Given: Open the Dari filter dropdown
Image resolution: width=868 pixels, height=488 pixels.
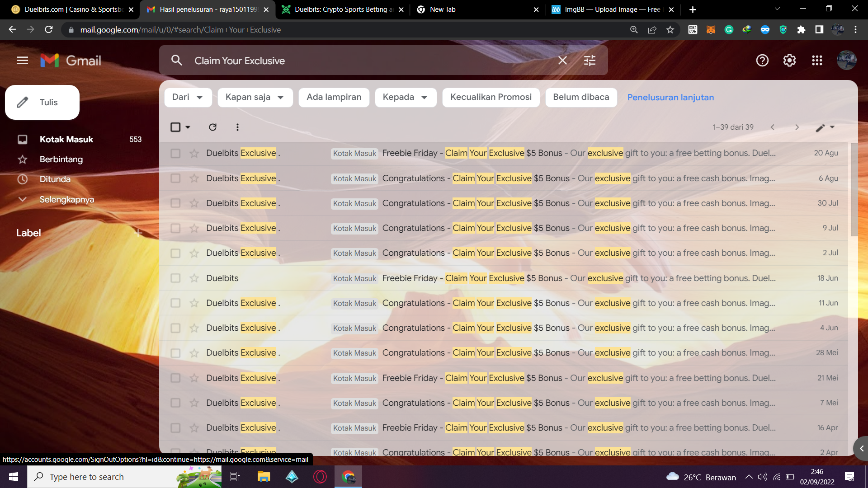Looking at the screenshot, I should (x=188, y=98).
